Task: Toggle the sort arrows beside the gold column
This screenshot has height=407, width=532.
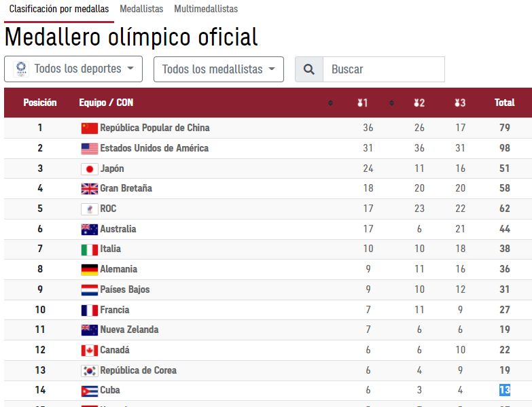Action: coord(331,103)
